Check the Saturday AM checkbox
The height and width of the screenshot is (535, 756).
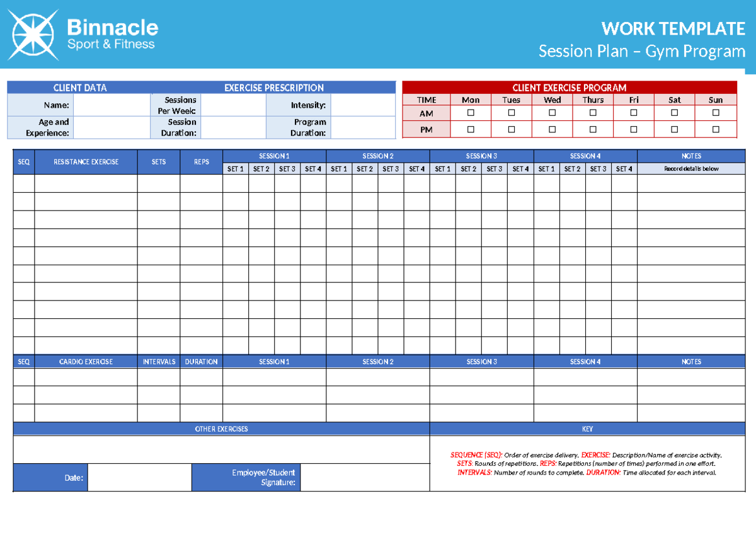(x=675, y=113)
